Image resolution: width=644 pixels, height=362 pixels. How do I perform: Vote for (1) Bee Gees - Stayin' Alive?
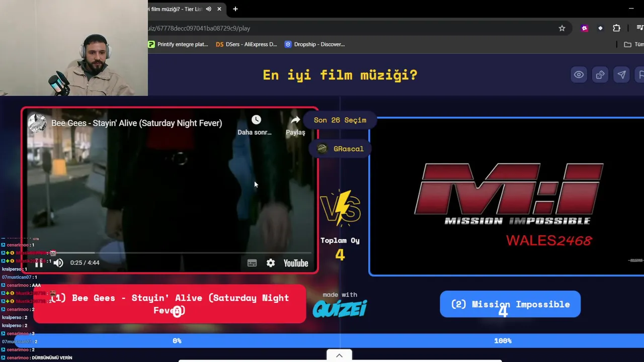coord(170,304)
